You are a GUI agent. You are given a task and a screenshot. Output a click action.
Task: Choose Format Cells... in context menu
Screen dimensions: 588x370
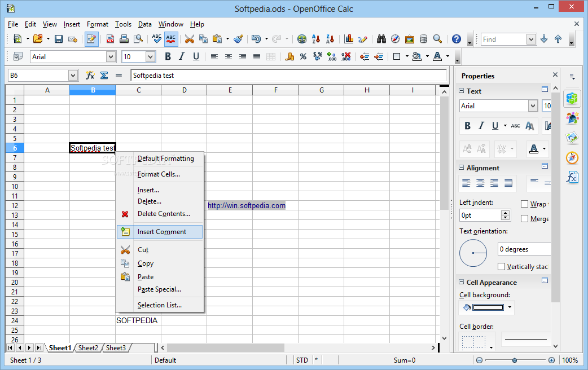tap(160, 174)
